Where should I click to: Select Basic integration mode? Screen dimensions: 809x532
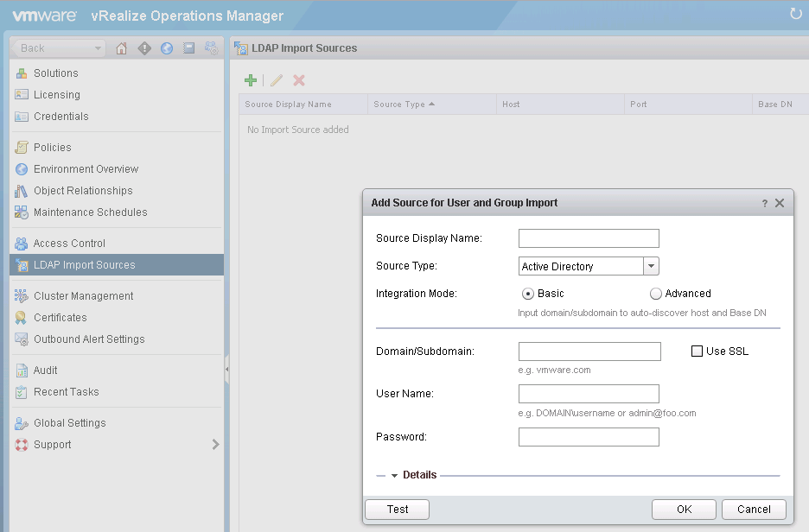tap(527, 294)
